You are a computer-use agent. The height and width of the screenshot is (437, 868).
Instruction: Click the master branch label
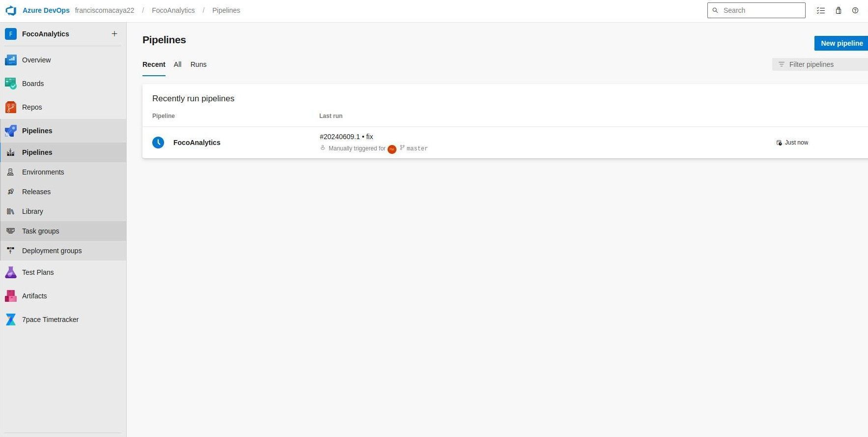[x=417, y=148]
